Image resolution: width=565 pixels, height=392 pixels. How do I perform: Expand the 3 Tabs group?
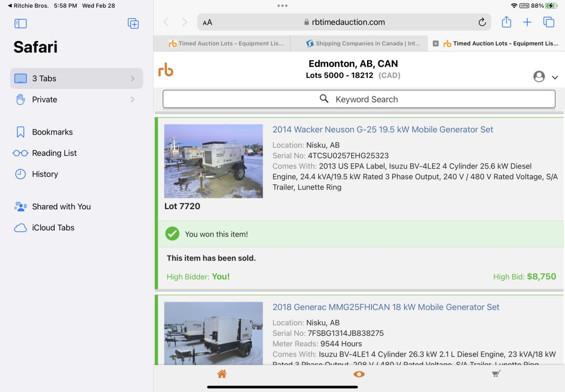click(x=76, y=78)
